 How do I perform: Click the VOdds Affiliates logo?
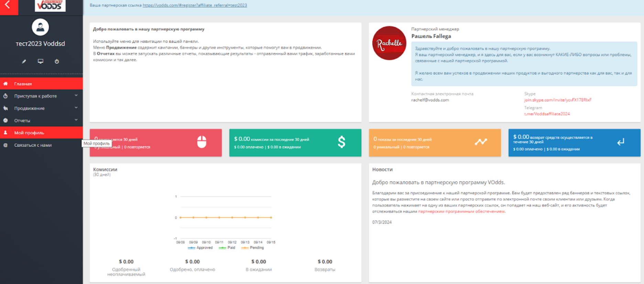point(50,6)
